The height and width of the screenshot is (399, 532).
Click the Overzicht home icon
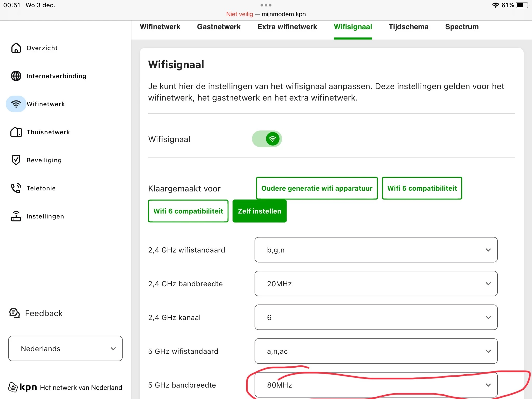tap(16, 48)
